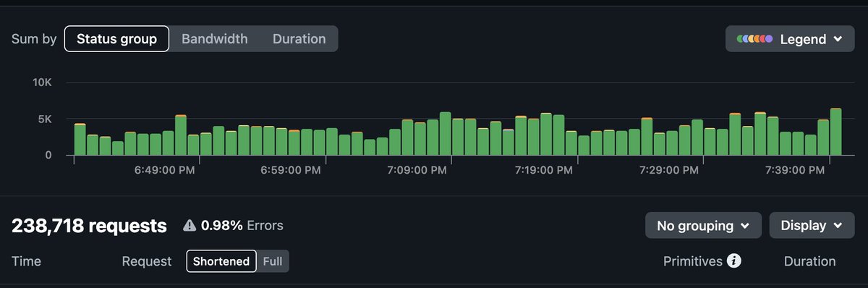Click the chevron on the Legend button
This screenshot has width=868, height=288.
[x=838, y=39]
